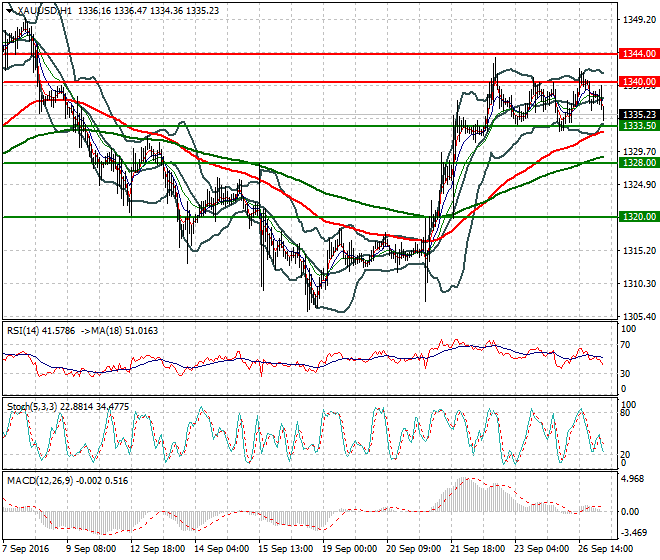Click the 21 Sep 18:00 time label
The width and height of the screenshot is (660, 560).
click(478, 549)
